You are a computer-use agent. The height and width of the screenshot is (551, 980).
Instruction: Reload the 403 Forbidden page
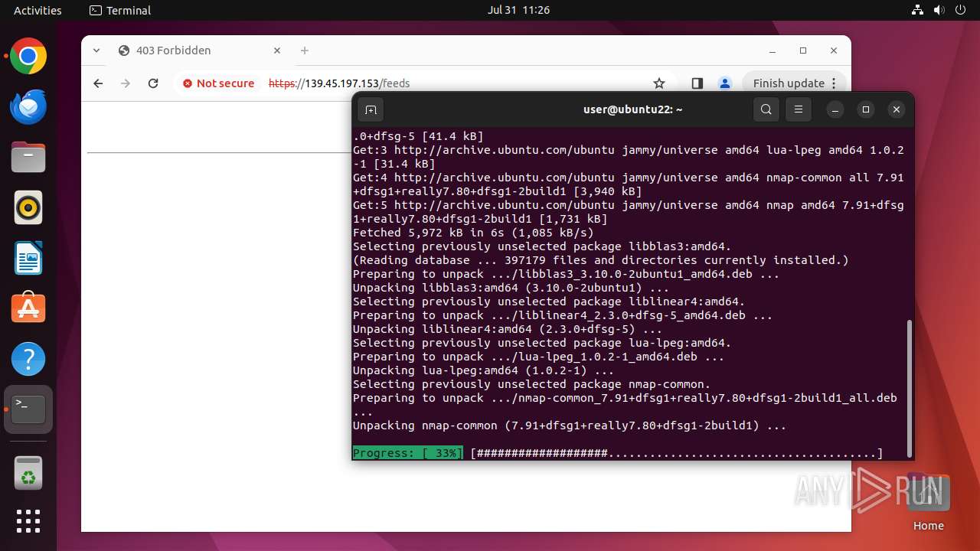pyautogui.click(x=153, y=83)
